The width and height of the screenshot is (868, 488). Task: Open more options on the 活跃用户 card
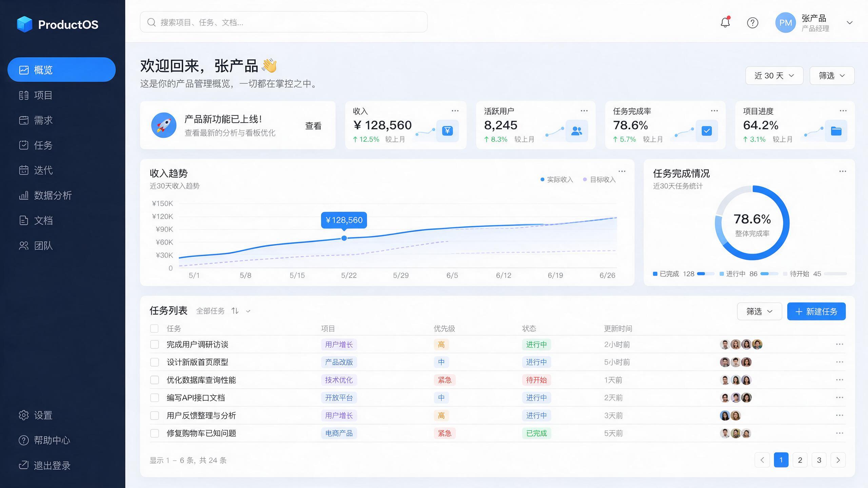(584, 111)
